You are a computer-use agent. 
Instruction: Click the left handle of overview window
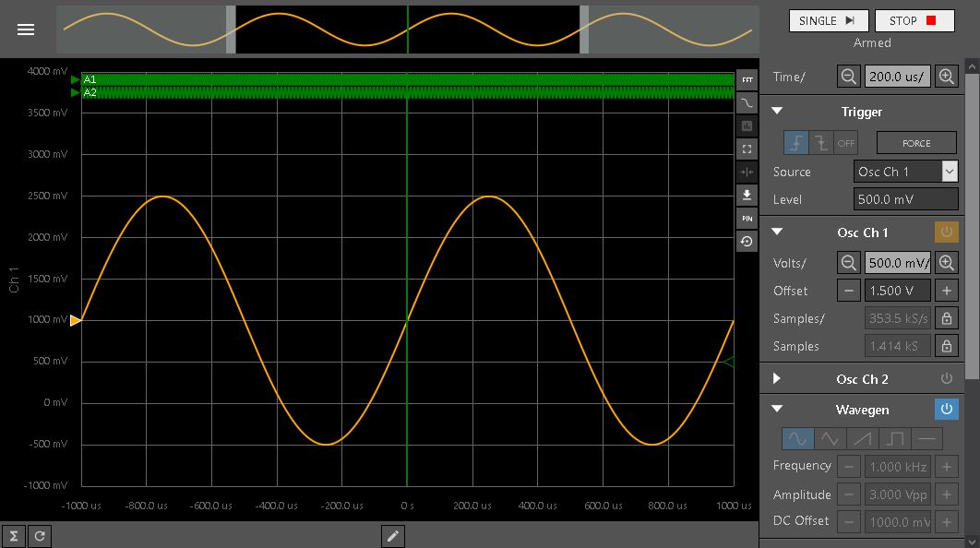pyautogui.click(x=231, y=30)
